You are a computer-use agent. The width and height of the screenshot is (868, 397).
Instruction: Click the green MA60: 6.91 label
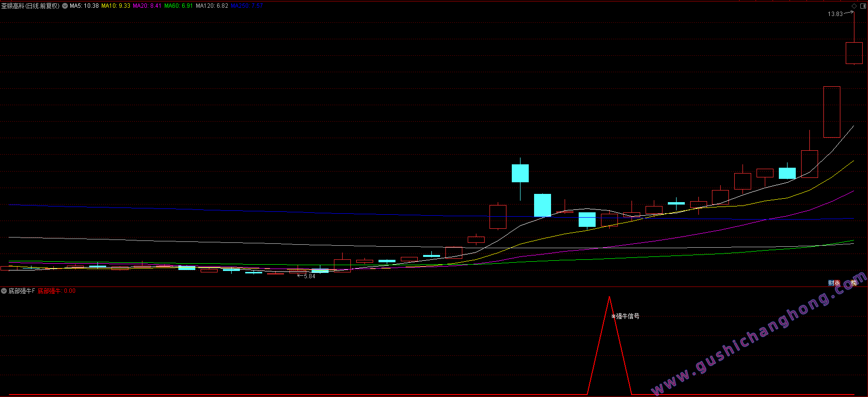(x=178, y=6)
